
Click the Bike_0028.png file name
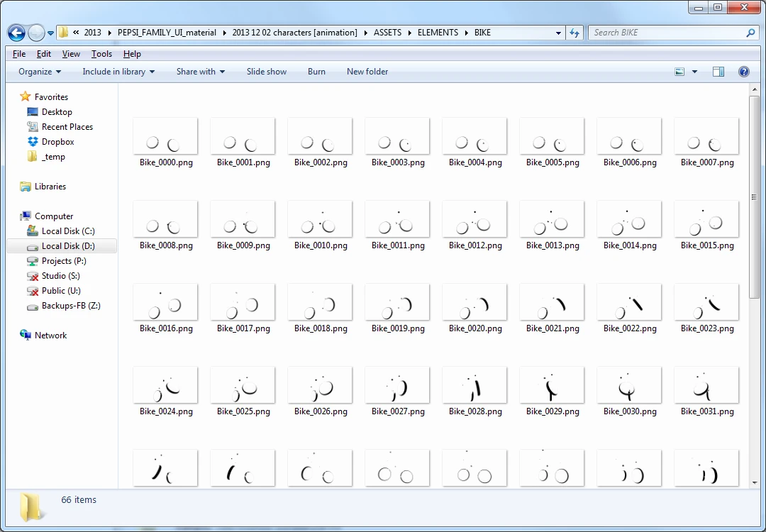pos(475,412)
